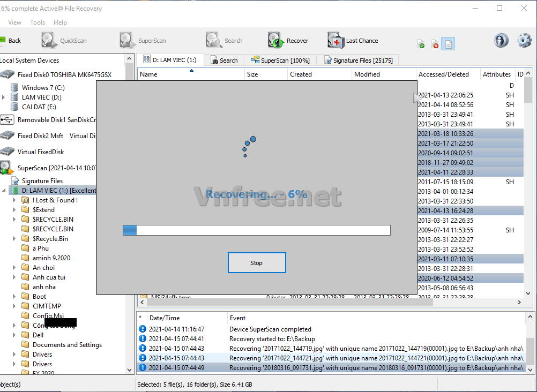Toggle the deleted files filter (red X)
This screenshot has width=537, height=392.
435,44
